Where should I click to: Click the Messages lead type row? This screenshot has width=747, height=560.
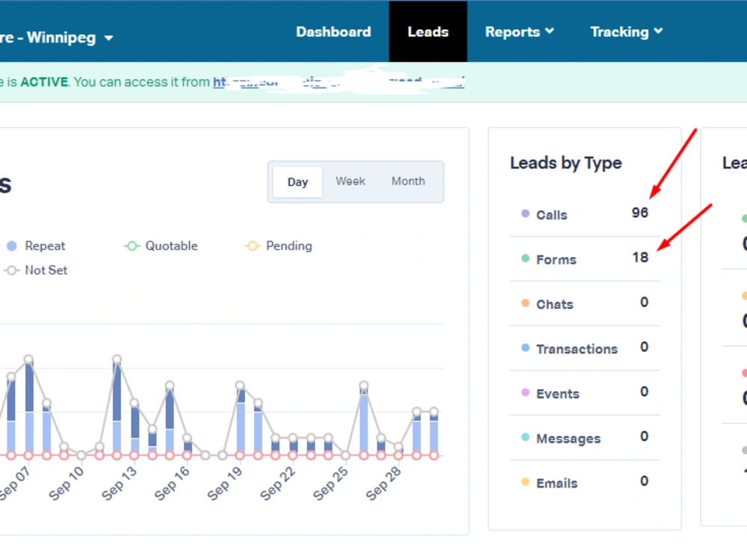585,438
